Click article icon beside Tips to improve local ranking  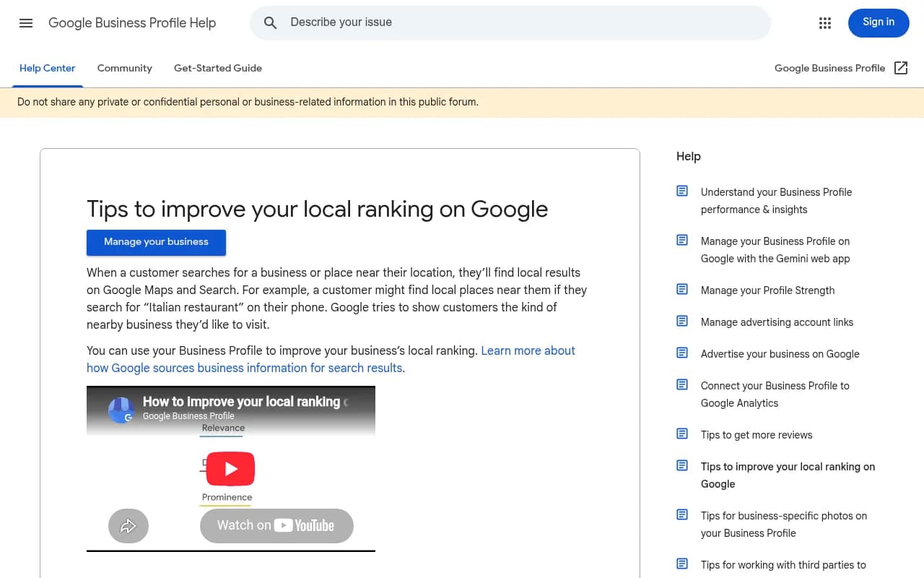(x=682, y=465)
